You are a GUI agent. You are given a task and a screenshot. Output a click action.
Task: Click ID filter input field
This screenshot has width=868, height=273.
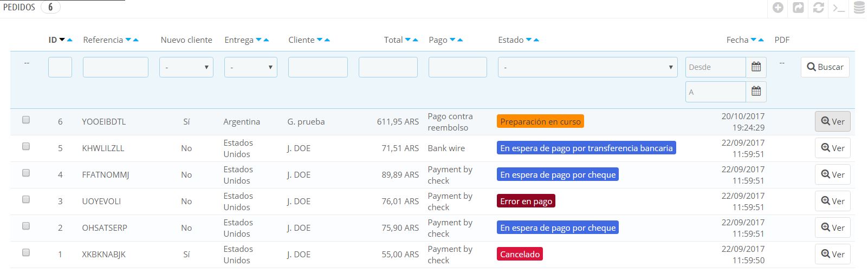click(60, 67)
